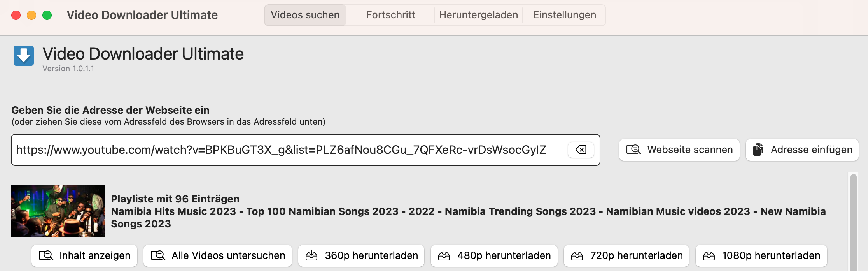Go to the Einstellungen tab
The height and width of the screenshot is (271, 868).
pyautogui.click(x=564, y=15)
